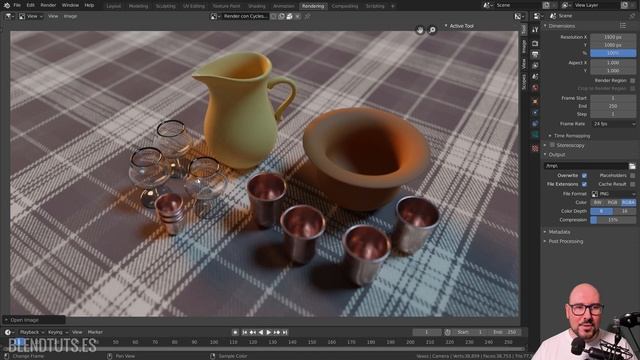Screen dimensions: 640x360
Task: Open the World properties tab
Action: pyautogui.click(x=535, y=88)
